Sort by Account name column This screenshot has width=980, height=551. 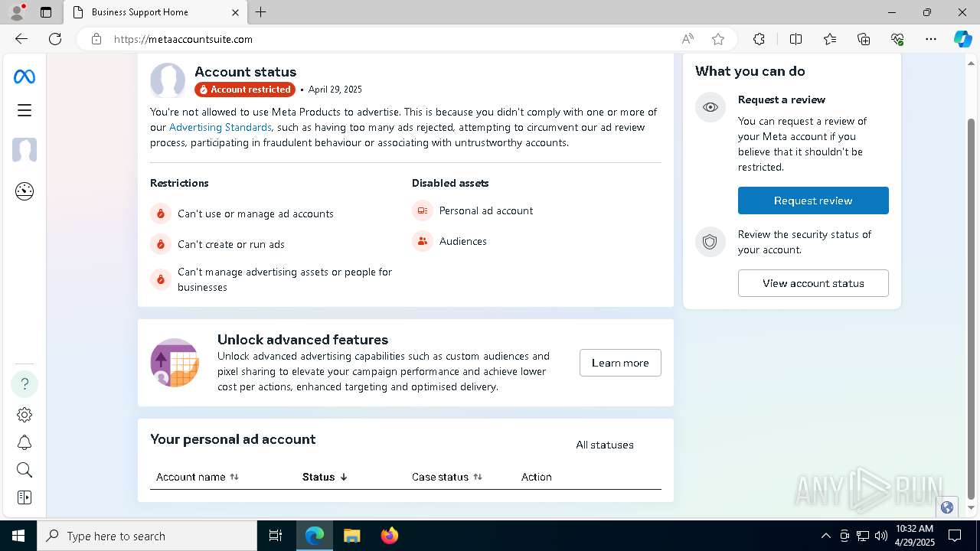[x=198, y=477]
